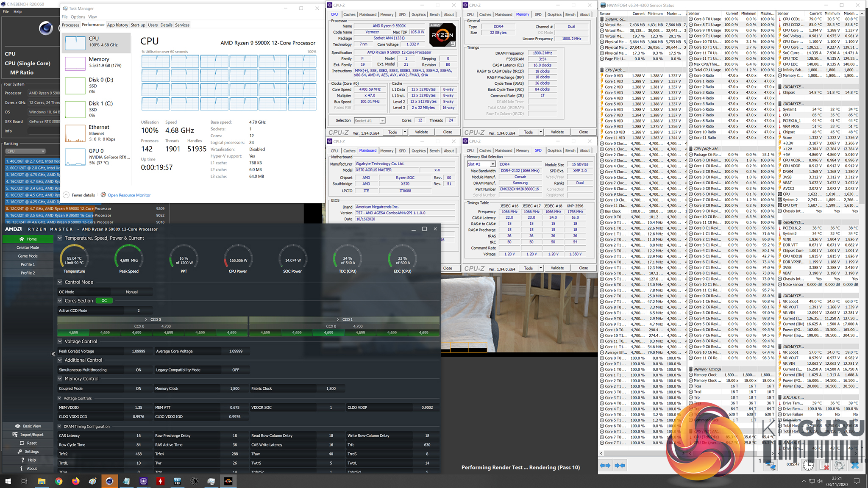Open HWiNFO settings gear icon
This screenshot has height=488, width=868.
[839, 465]
